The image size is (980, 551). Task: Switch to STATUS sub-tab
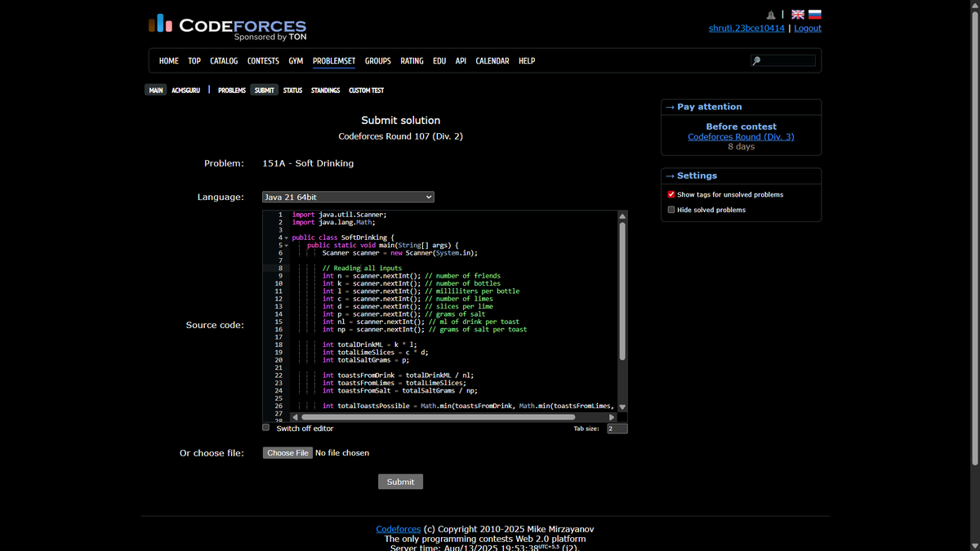click(293, 90)
